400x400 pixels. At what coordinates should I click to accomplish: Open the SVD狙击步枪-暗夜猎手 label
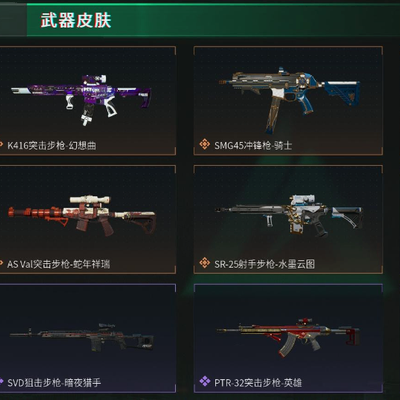54,382
